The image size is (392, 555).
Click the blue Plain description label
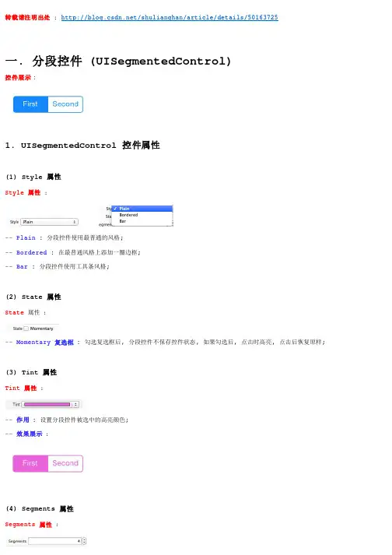point(26,237)
